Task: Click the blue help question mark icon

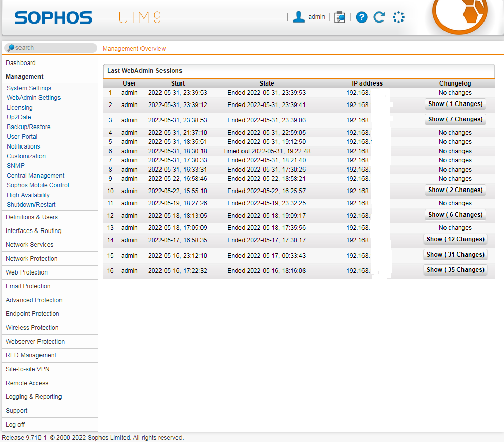Action: coord(361,17)
